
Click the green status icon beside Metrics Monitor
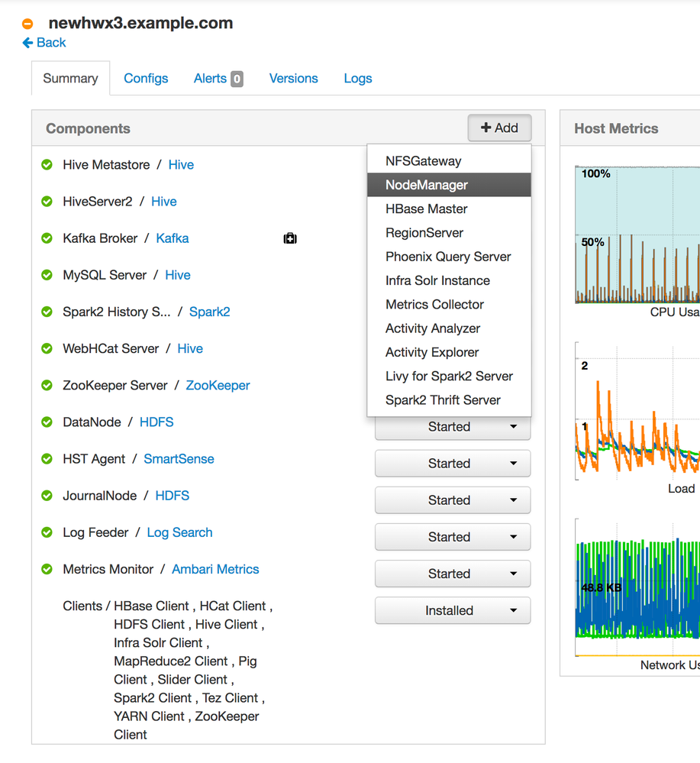point(47,569)
